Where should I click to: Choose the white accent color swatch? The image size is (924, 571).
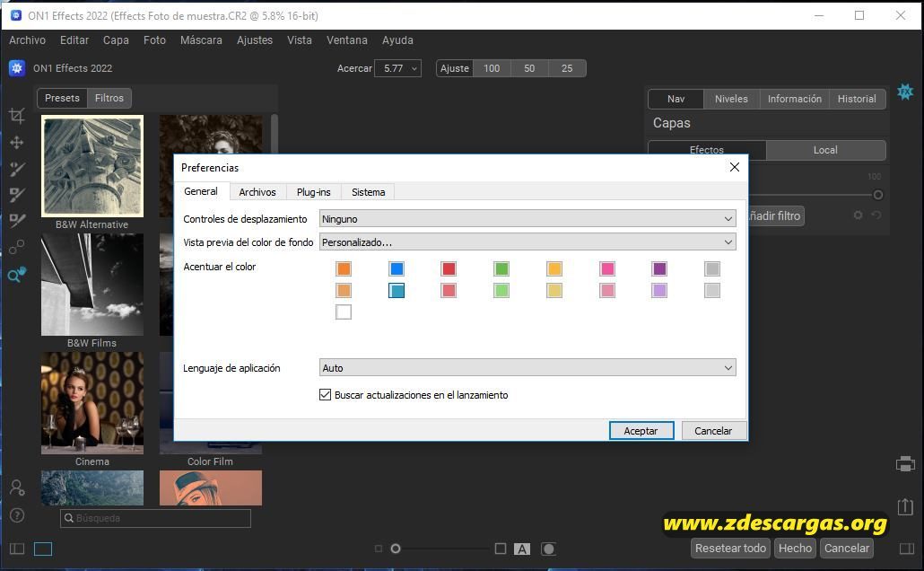click(344, 312)
